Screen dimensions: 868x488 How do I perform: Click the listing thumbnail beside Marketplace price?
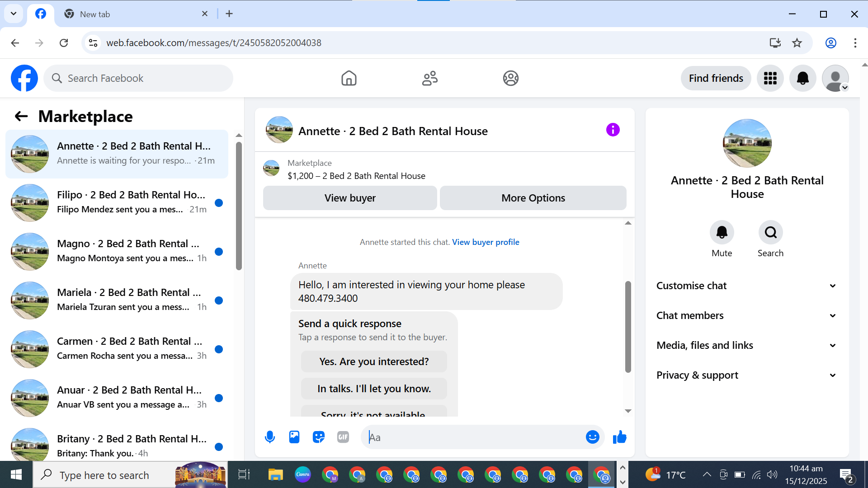click(271, 168)
